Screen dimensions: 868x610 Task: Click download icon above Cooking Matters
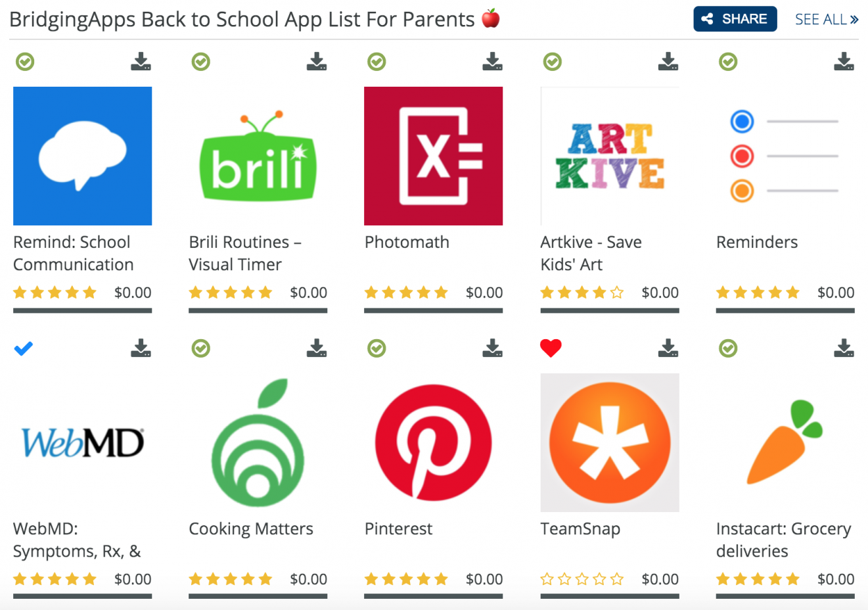pos(317,348)
